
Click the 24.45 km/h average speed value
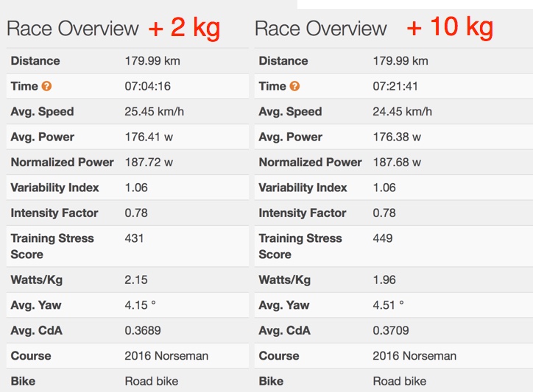(x=402, y=112)
